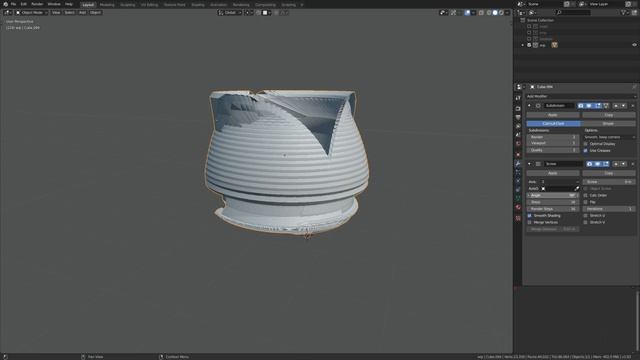Open the Add Modifier dropdown
Viewport: 640px width, 360px height.
[x=581, y=96]
